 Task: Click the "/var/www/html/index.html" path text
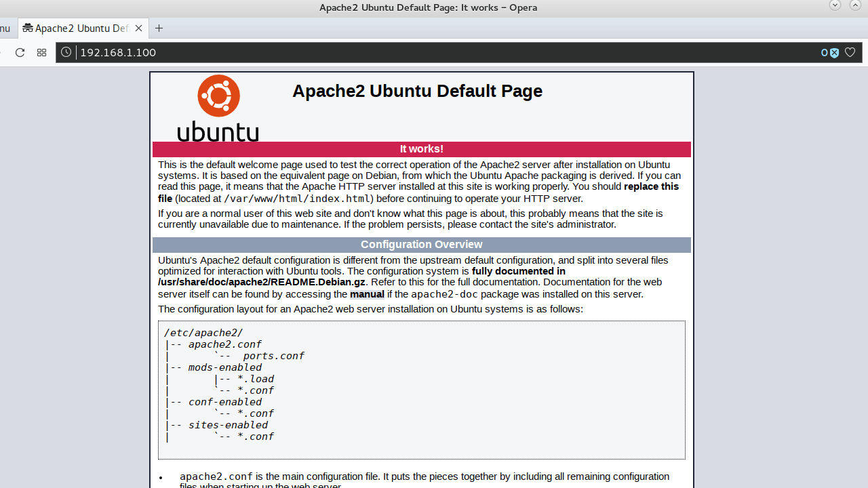coord(298,199)
